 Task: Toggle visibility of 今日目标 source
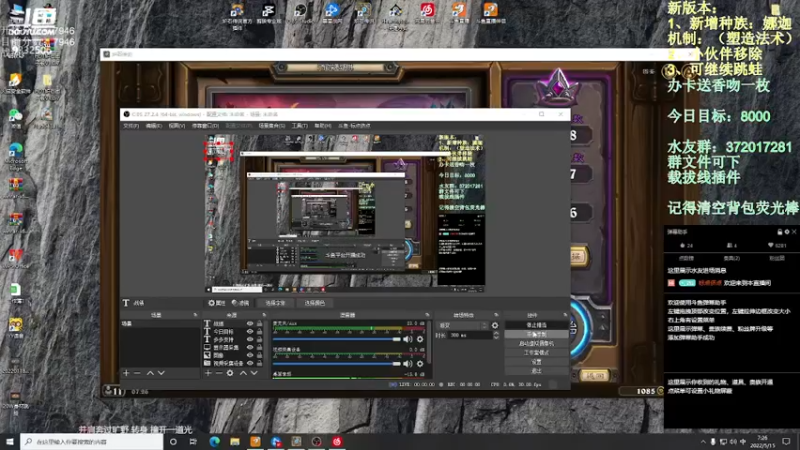click(250, 332)
